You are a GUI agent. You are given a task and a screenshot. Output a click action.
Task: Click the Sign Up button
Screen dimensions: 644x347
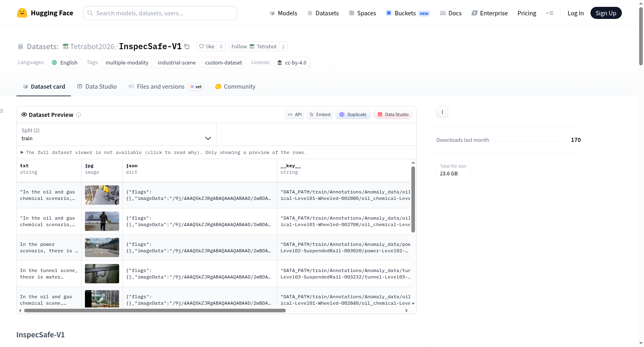[606, 13]
